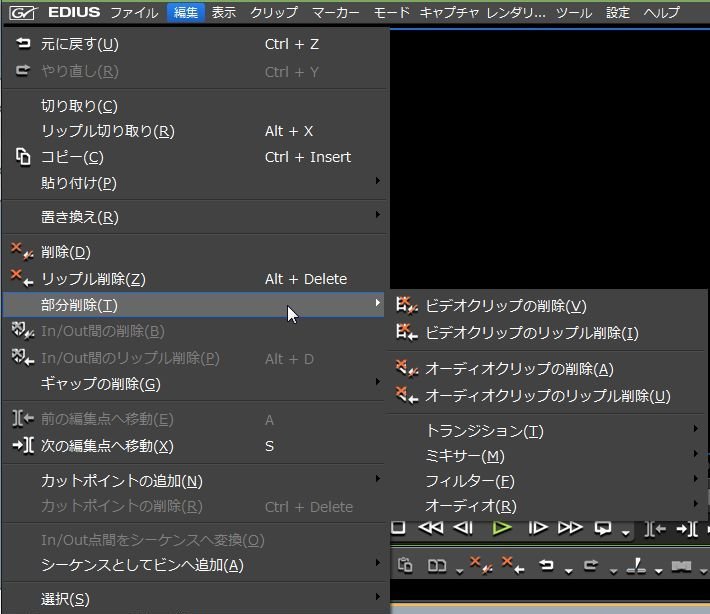Viewport: 710px width, 614px height.
Task: Expand the ミキサー(M) submenu
Action: (548, 456)
